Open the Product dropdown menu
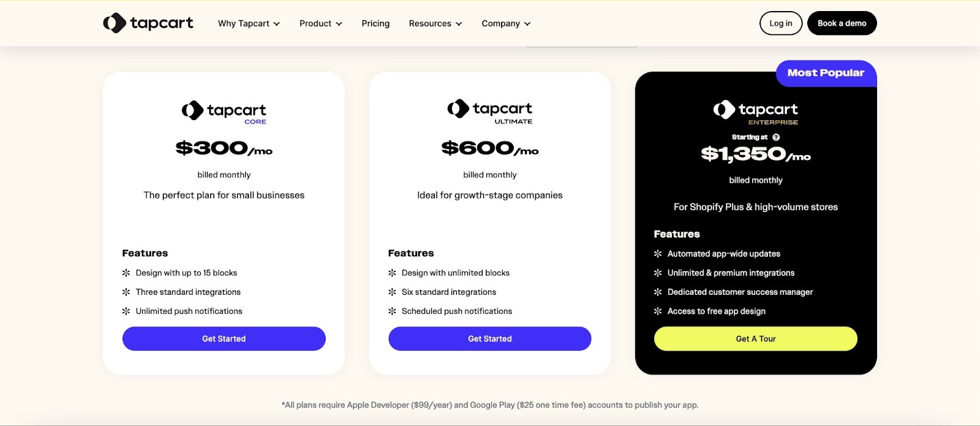This screenshot has width=980, height=426. point(320,23)
